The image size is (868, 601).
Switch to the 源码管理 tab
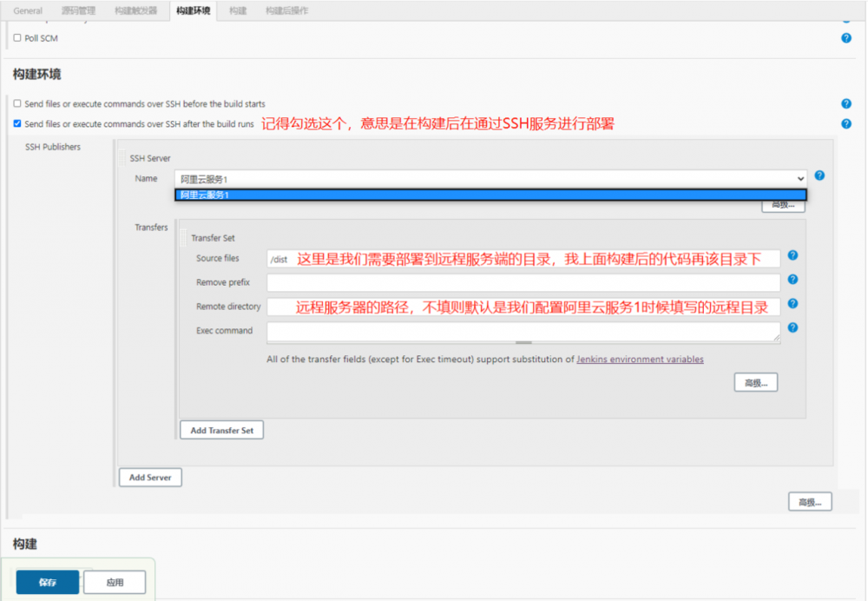click(x=78, y=10)
